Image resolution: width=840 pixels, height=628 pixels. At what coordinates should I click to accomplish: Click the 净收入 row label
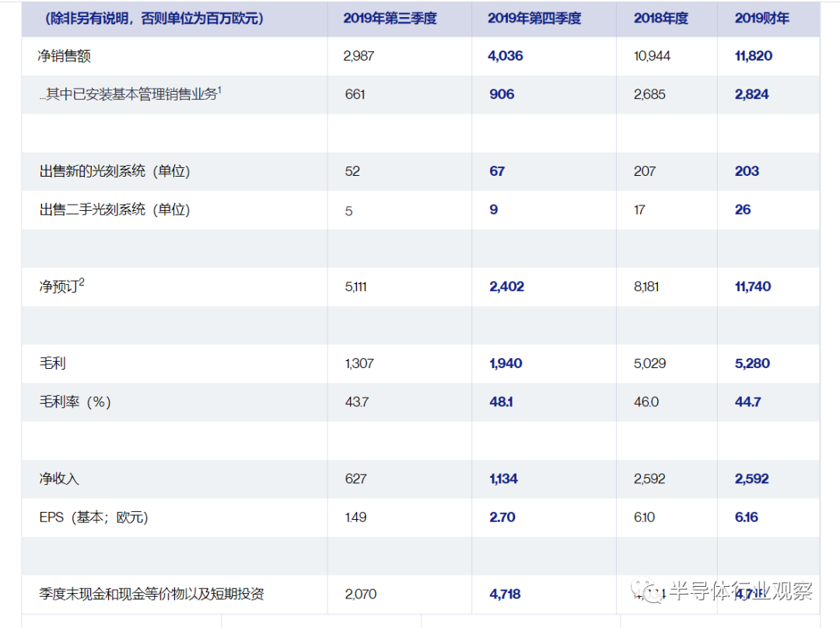pos(59,479)
